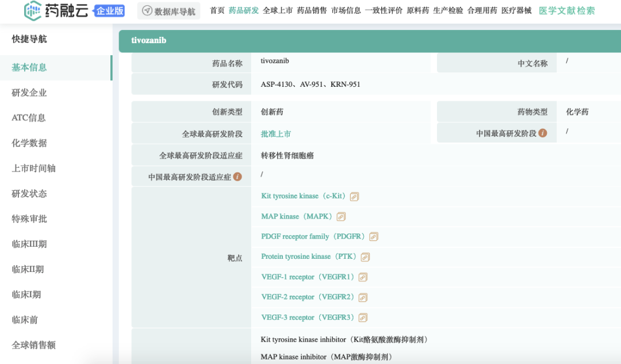Screen dimensions: 621x364
Task: Click link icon next to Kit tyrosine kinase
Action: point(354,197)
